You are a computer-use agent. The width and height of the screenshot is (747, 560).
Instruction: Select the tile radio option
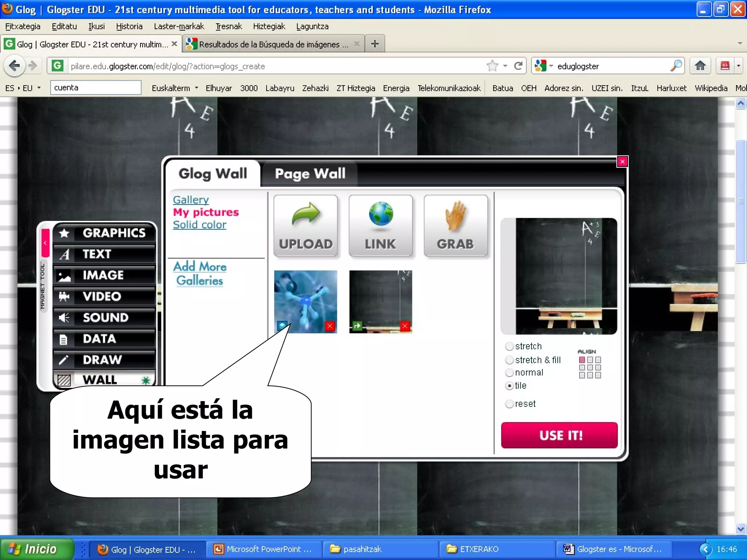[510, 385]
